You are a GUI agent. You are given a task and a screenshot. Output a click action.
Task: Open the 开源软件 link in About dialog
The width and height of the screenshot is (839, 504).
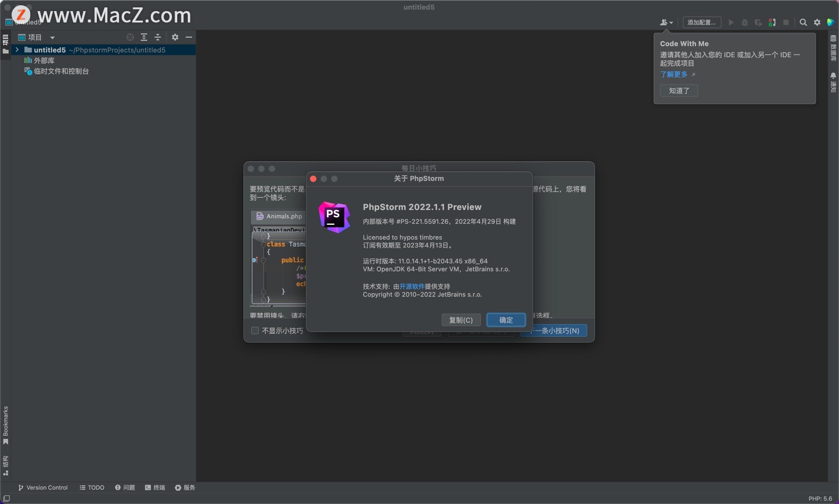pyautogui.click(x=412, y=286)
